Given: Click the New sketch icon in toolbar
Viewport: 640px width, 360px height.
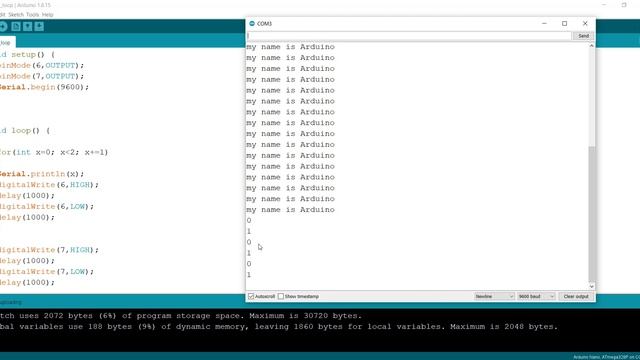Looking at the screenshot, I should click(16, 27).
